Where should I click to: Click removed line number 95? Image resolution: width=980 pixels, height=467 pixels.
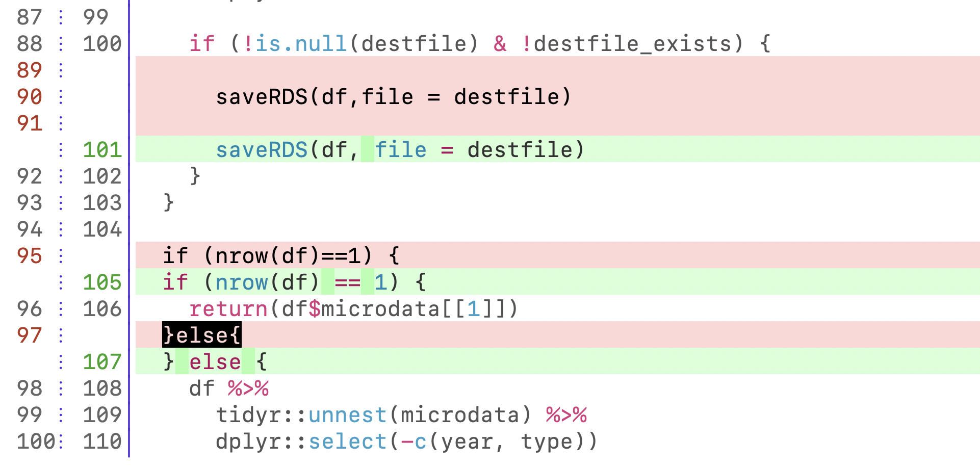[x=29, y=256]
